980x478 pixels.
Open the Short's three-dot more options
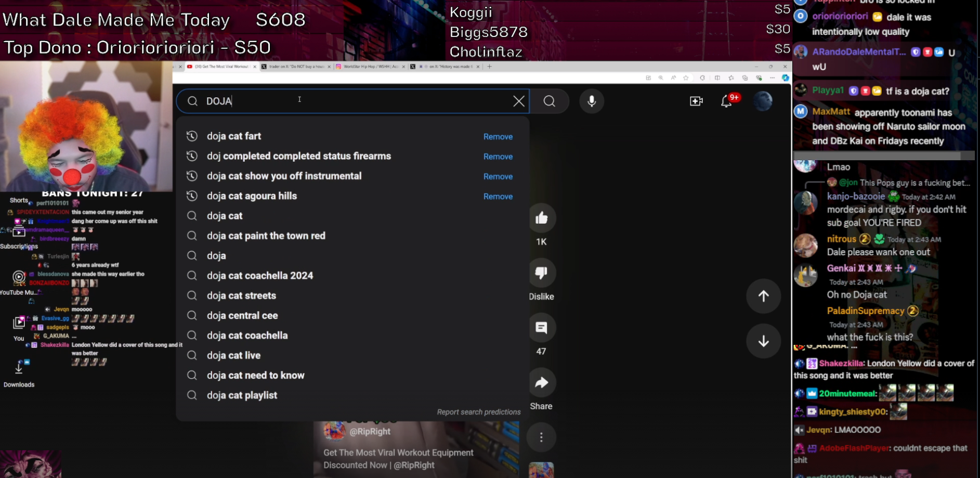[541, 437]
